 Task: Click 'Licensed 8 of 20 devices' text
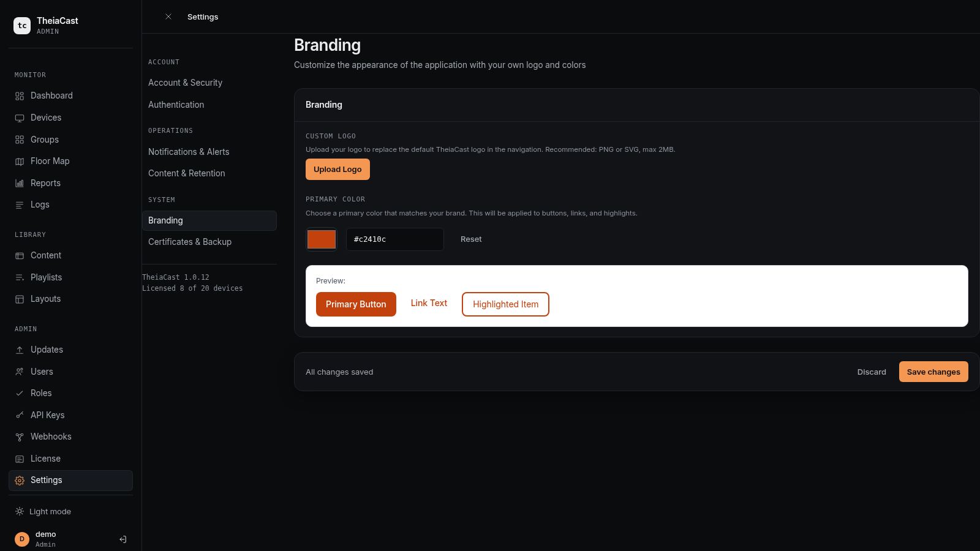pos(192,288)
